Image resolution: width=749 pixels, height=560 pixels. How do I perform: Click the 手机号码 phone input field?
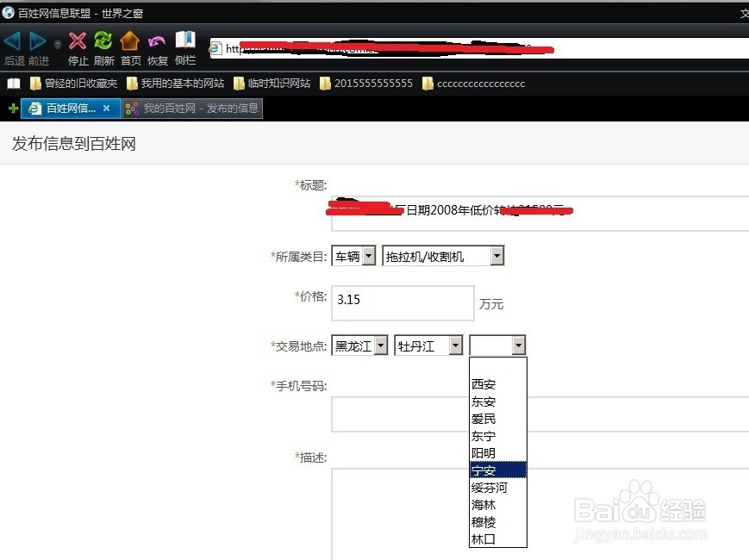(x=540, y=414)
